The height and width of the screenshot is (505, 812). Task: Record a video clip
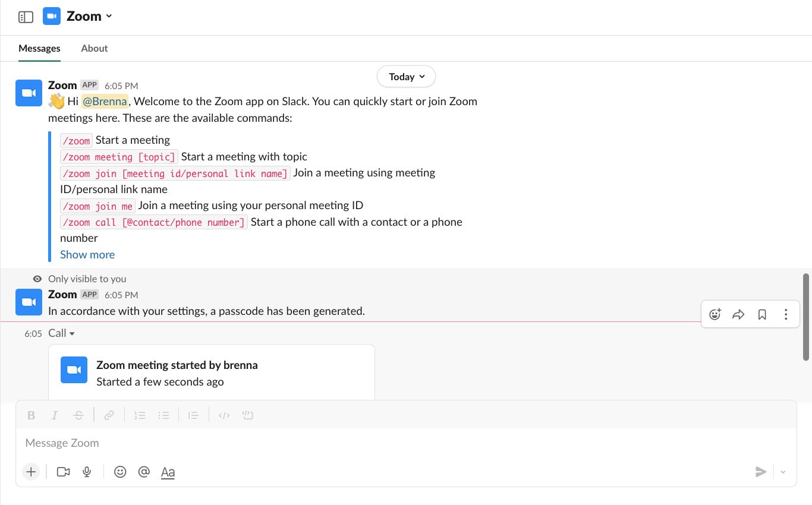(63, 472)
